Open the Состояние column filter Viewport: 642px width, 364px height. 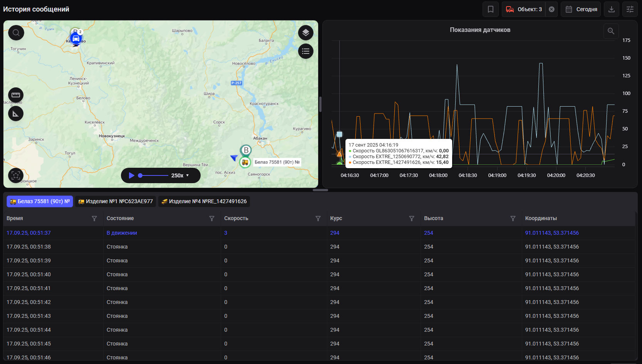211,219
